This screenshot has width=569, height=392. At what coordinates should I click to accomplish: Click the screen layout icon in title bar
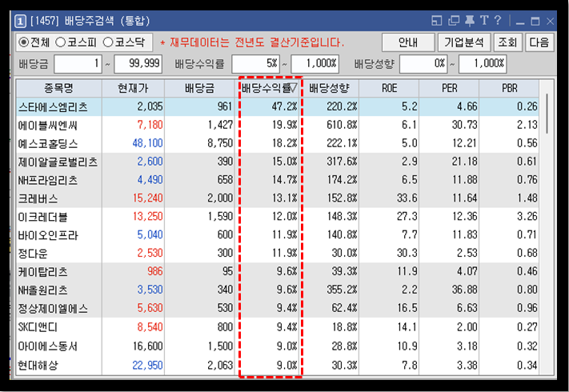(x=436, y=21)
